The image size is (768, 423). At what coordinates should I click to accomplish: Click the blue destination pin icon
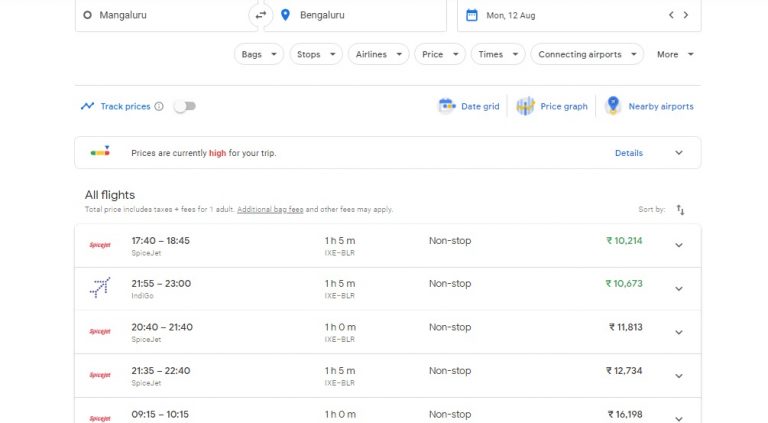point(285,15)
